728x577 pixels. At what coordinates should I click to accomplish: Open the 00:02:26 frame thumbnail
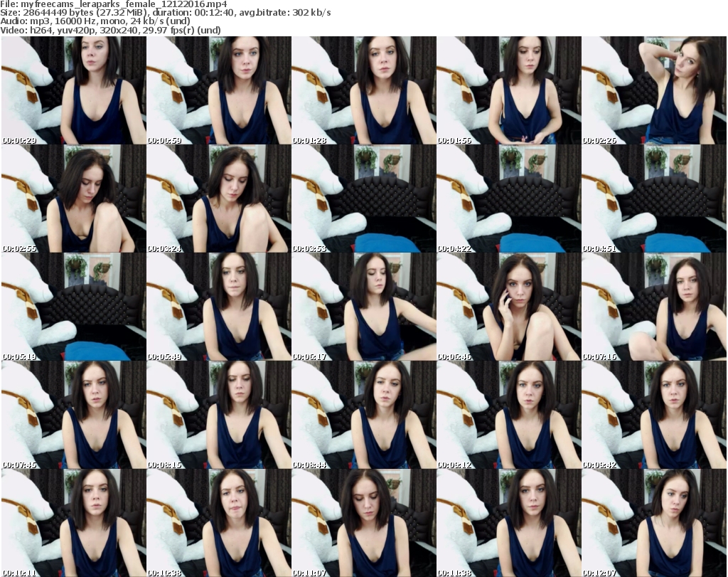(654, 90)
